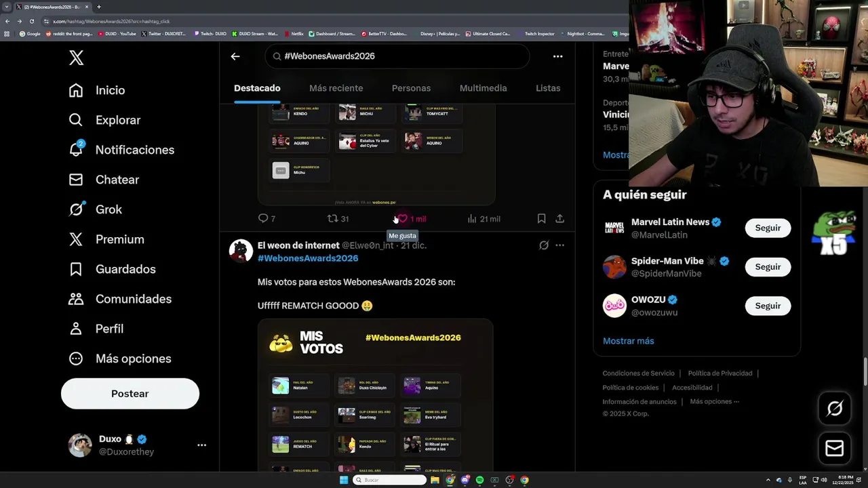The image size is (868, 488).
Task: Open Comunidades in the sidebar
Action: tap(119, 299)
